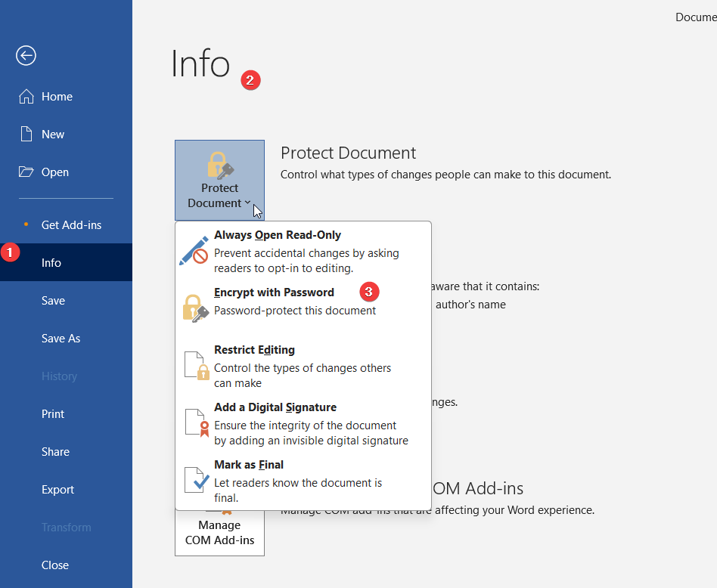Go to the Share section
Viewport: 717px width, 588px height.
(x=55, y=451)
